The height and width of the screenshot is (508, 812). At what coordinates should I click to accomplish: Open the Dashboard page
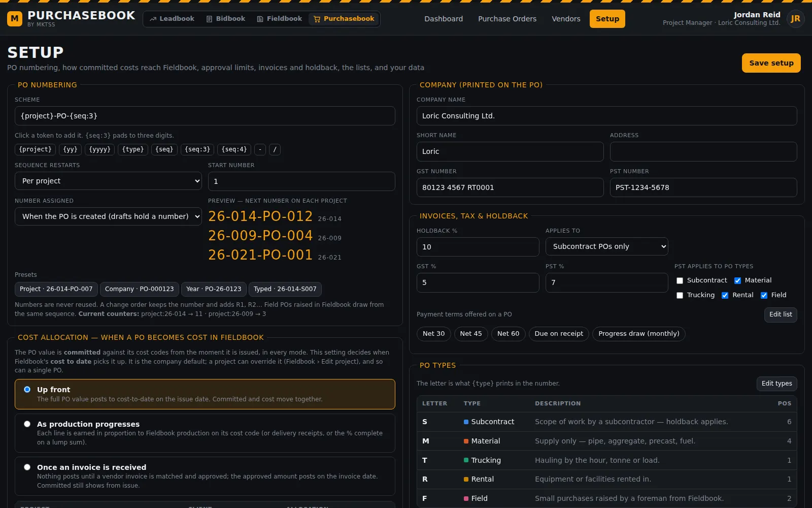(x=444, y=19)
